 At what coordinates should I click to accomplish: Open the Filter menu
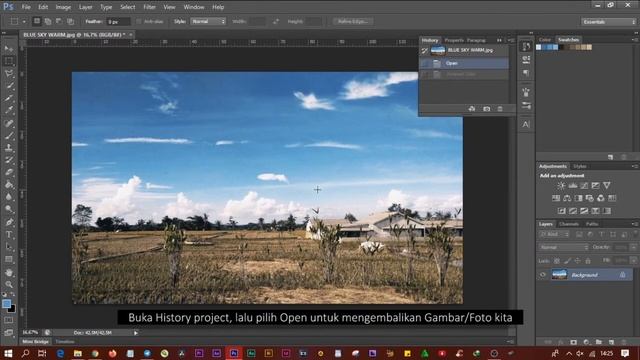[x=149, y=7]
